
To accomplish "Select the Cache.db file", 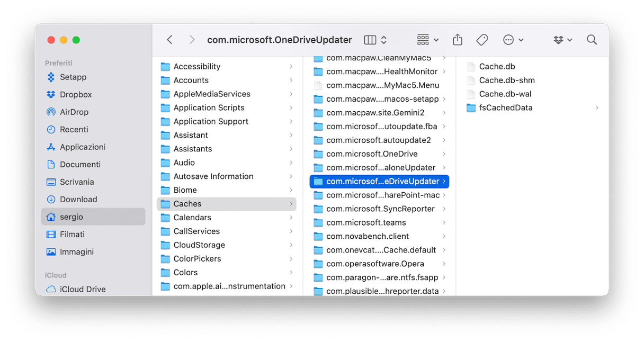I will click(x=497, y=66).
